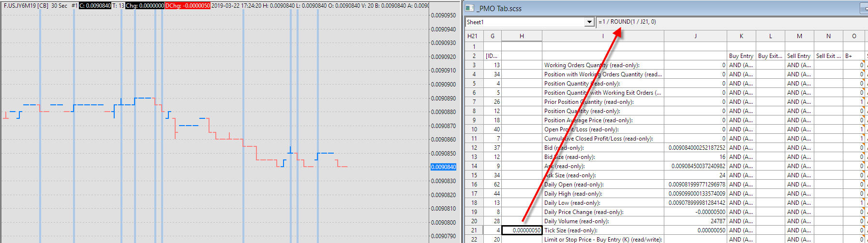The height and width of the screenshot is (243, 868).
Task: Click the 'Tick Size (read-only):' cell
Action: pyautogui.click(x=603, y=230)
